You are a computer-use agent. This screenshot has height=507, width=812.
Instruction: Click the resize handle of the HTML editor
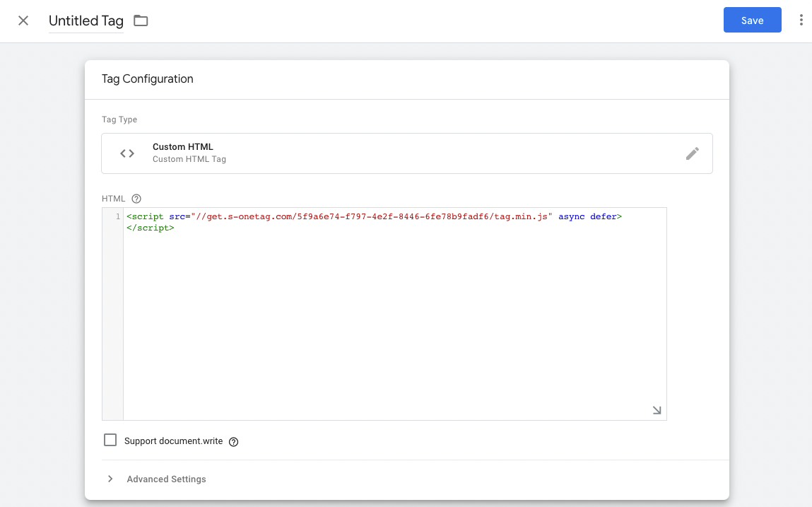click(x=657, y=410)
